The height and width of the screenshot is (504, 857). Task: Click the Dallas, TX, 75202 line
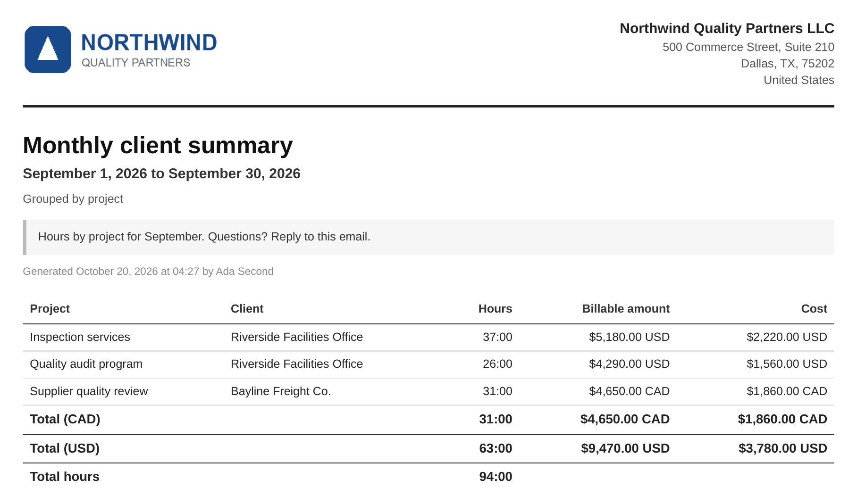coord(788,64)
